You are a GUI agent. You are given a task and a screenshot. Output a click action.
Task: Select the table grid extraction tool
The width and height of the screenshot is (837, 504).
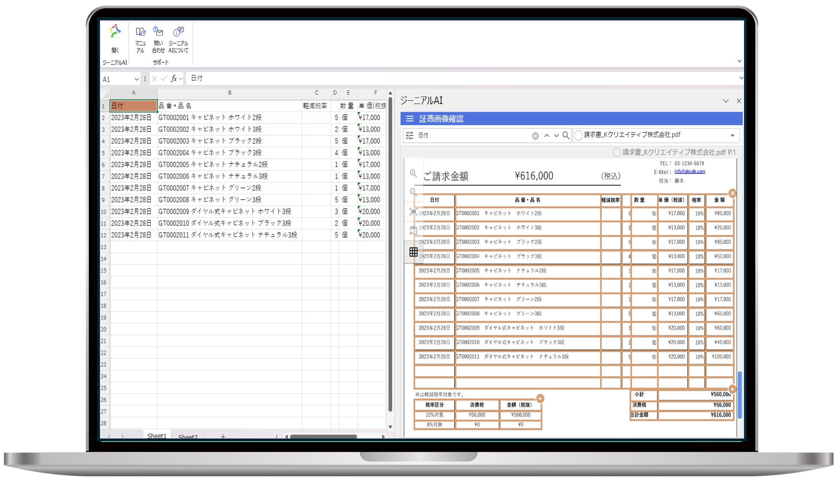(413, 252)
